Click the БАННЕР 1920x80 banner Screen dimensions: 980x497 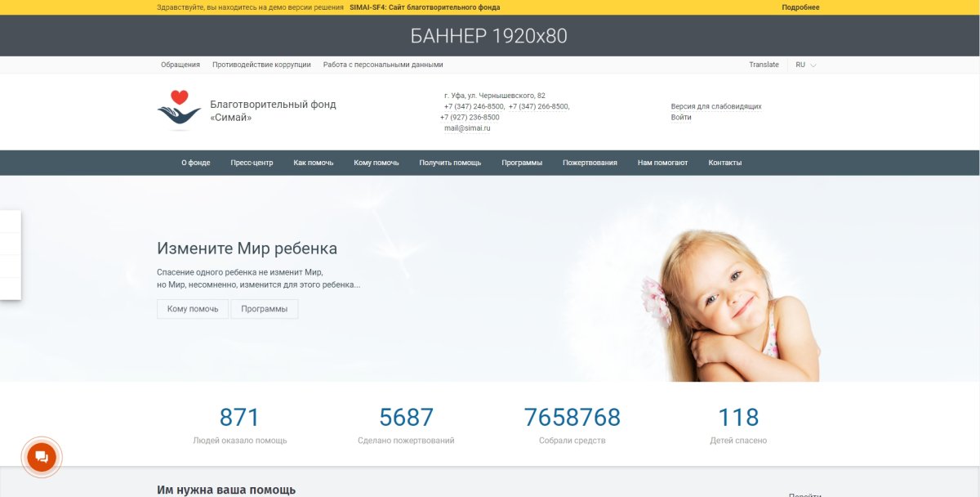[488, 36]
